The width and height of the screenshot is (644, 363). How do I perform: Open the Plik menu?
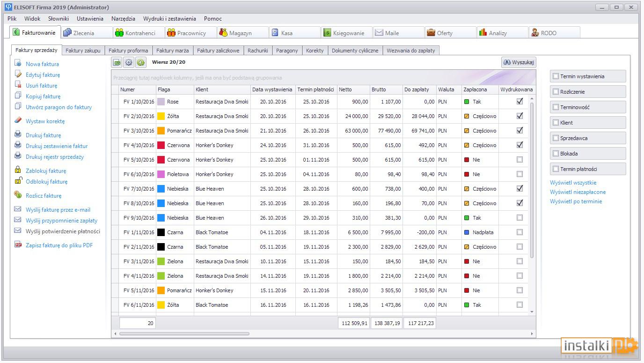[12, 19]
